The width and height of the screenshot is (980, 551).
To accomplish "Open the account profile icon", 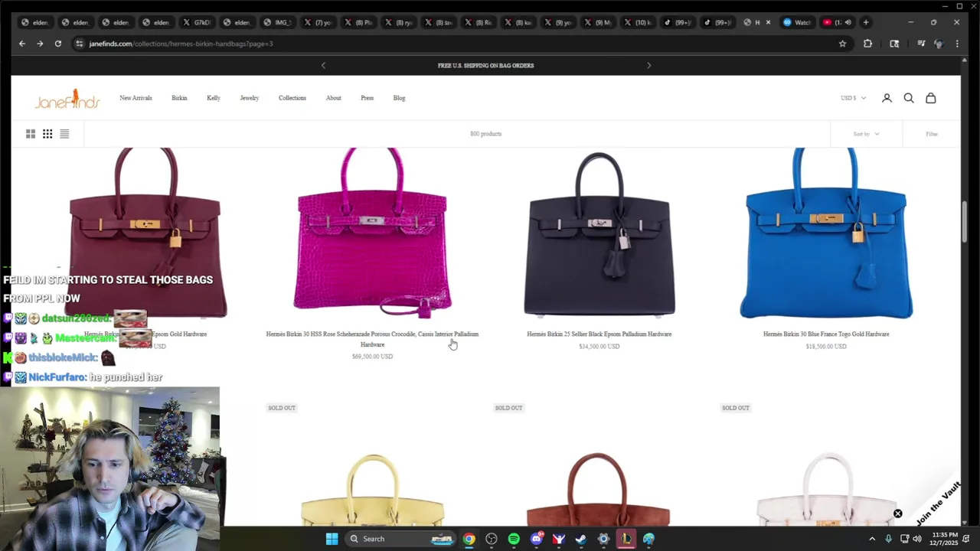I will pos(887,98).
